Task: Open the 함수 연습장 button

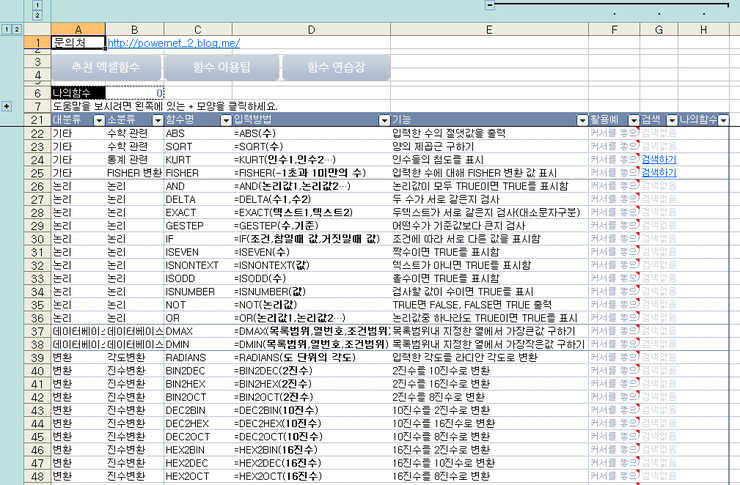Action: pyautogui.click(x=336, y=67)
